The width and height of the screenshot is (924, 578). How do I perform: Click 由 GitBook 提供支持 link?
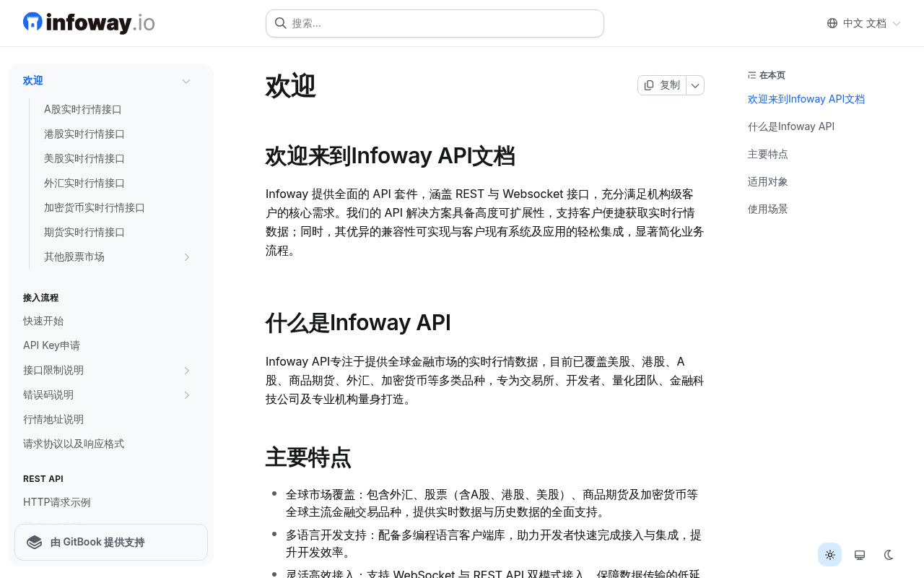pyautogui.click(x=111, y=543)
